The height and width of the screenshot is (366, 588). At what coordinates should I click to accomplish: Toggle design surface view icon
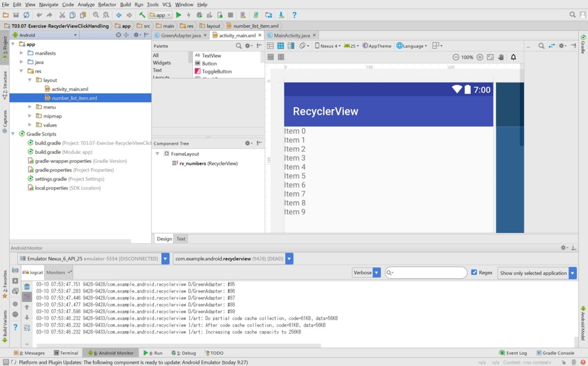point(270,46)
